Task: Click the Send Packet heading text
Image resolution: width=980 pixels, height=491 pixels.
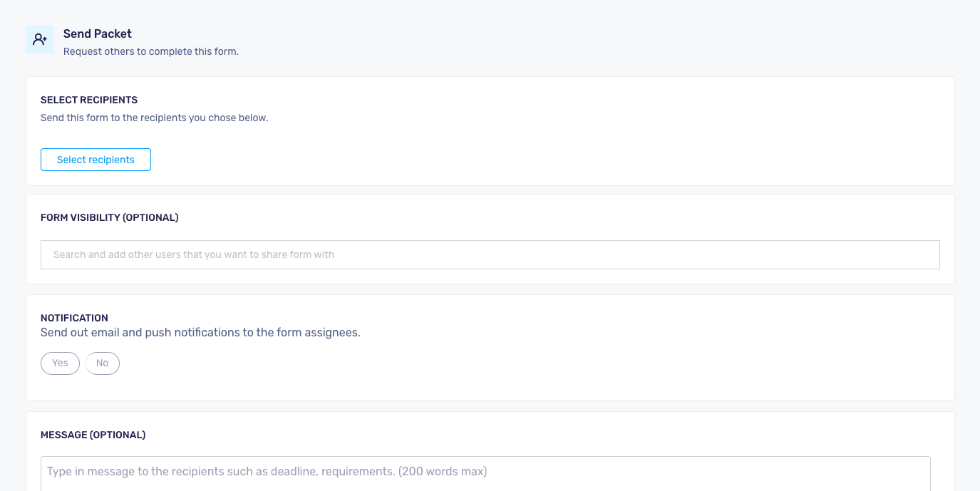Action: [x=98, y=33]
